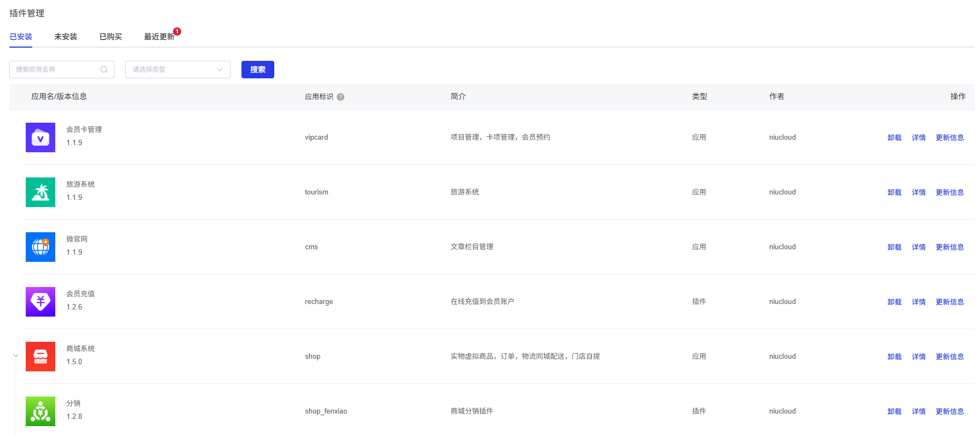Open the 已购买 tab
Viewport: 980px width, 436px height.
point(111,37)
